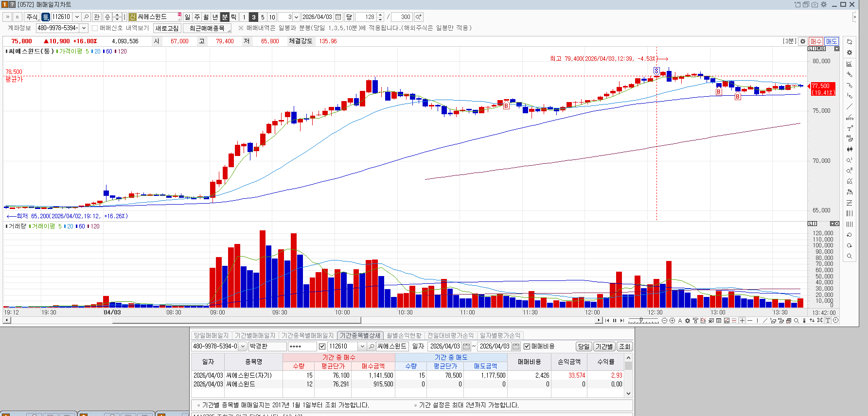
Task: Open chart settings gear next to [3분]
Action: click(x=803, y=41)
